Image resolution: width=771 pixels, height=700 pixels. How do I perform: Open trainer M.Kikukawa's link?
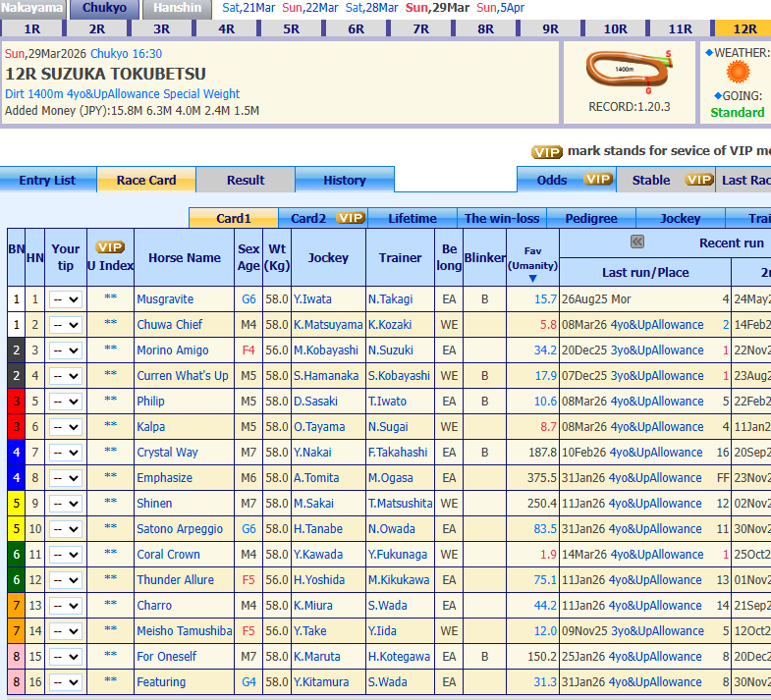pos(399,580)
